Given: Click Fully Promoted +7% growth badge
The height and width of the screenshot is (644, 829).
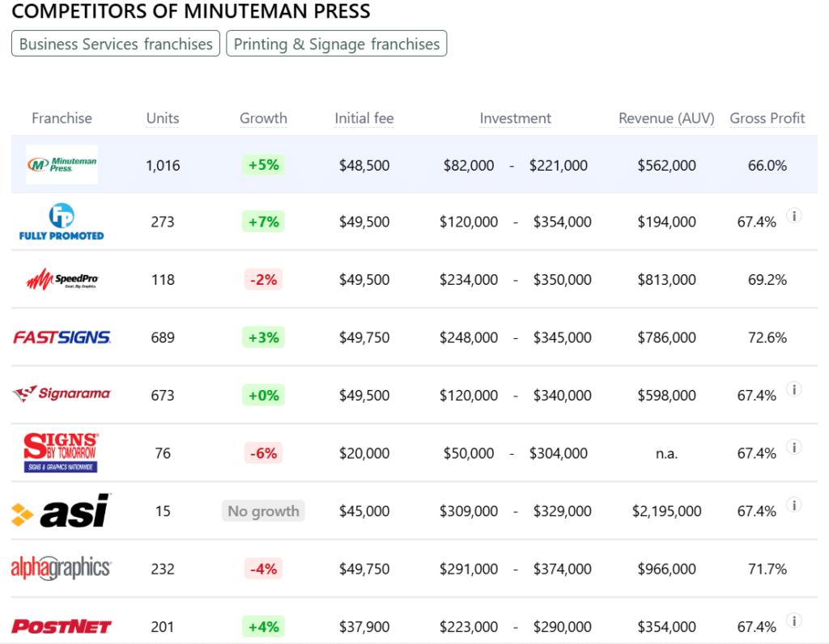Looking at the screenshot, I should [x=263, y=222].
